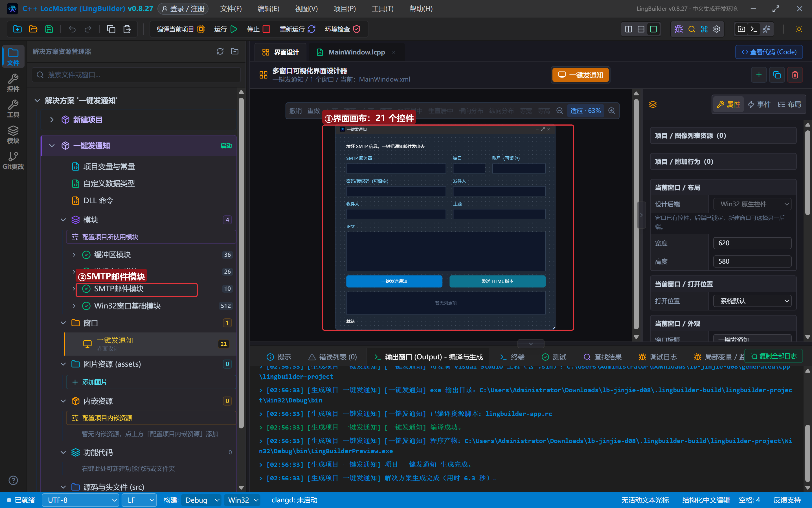
Task: Click 配置项目所使用模块 button
Action: pyautogui.click(x=151, y=237)
